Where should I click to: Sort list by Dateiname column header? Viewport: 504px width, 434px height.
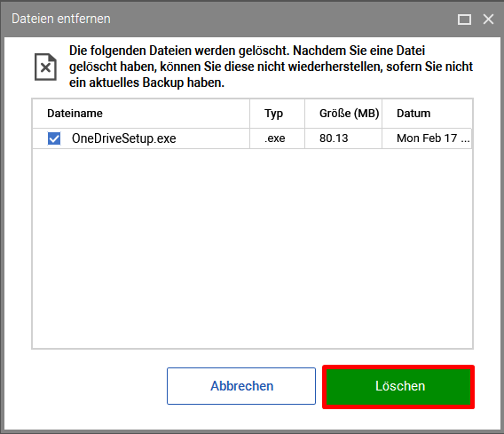[141, 114]
